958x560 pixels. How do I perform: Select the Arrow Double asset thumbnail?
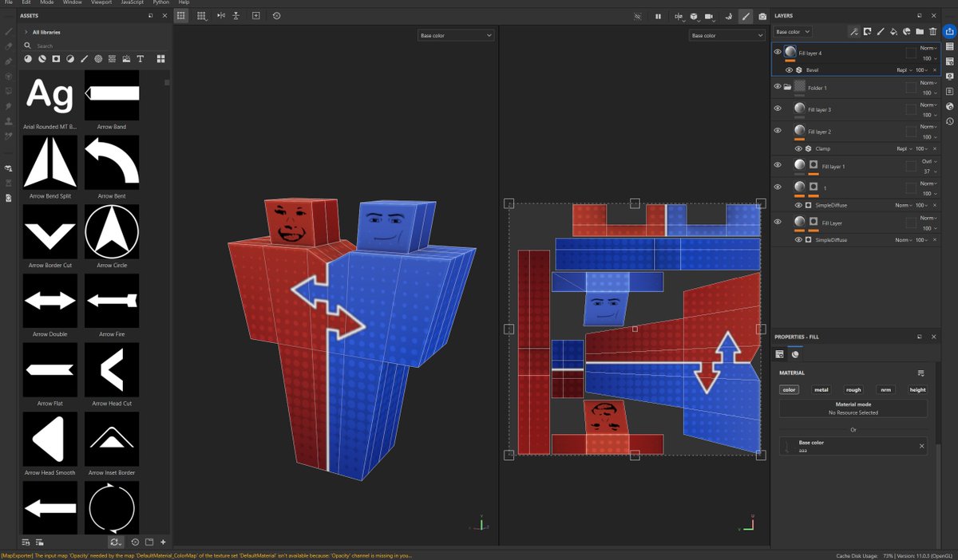(50, 301)
